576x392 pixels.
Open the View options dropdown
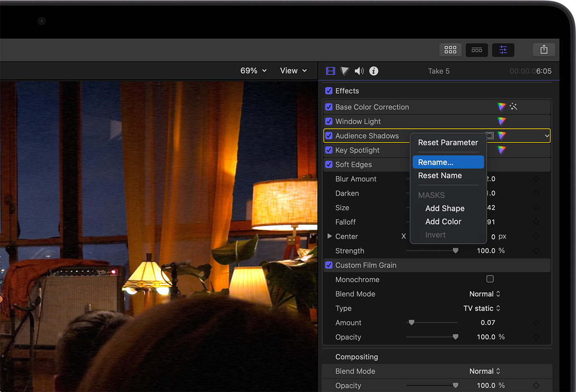click(x=293, y=71)
